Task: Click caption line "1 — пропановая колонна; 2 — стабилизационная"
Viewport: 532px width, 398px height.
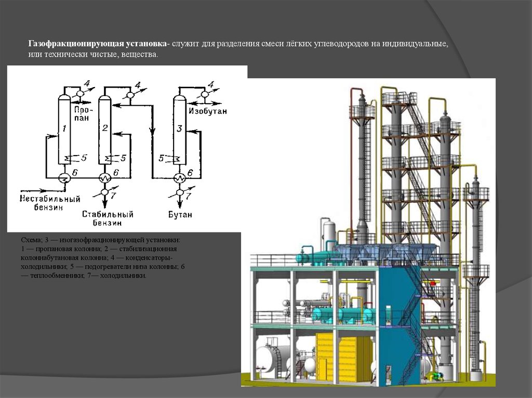Action: [x=99, y=249]
